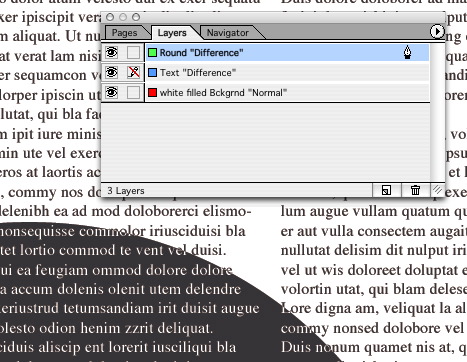Switch to the Navigator tab
Image resolution: width=467 pixels, height=362 pixels.
pos(228,33)
